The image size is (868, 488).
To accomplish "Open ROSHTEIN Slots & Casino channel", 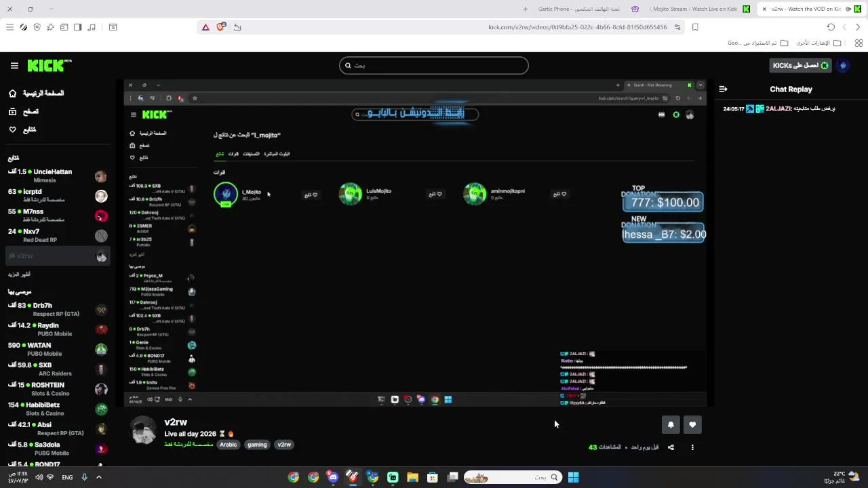I will pyautogui.click(x=58, y=389).
